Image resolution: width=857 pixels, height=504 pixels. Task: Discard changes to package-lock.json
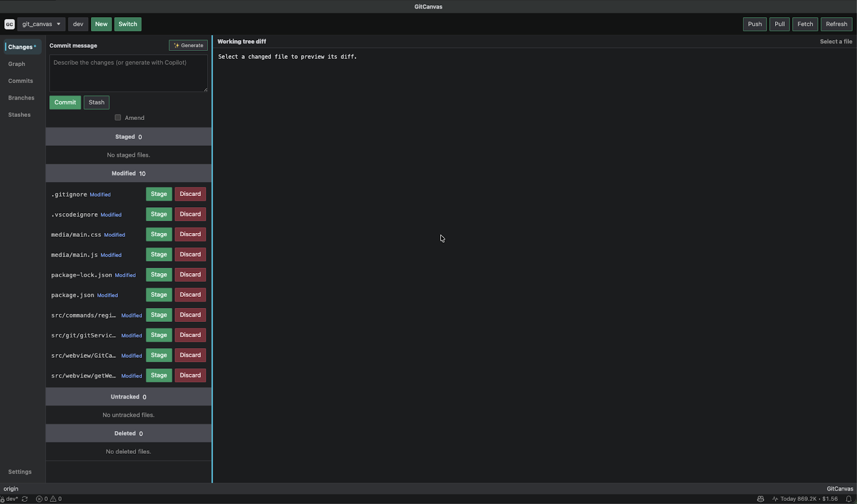point(190,275)
